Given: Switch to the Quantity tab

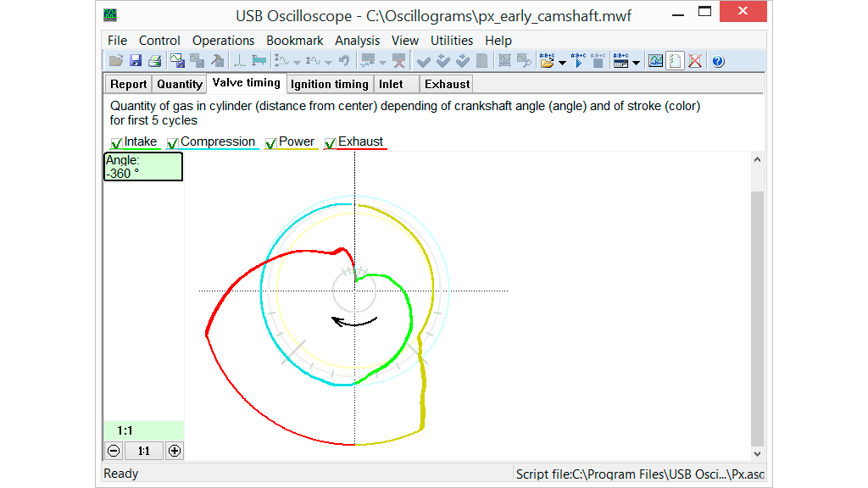Looking at the screenshot, I should [180, 84].
